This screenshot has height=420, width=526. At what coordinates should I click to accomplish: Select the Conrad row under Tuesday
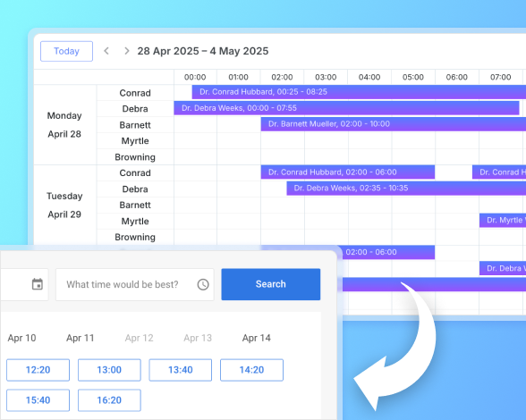click(135, 173)
